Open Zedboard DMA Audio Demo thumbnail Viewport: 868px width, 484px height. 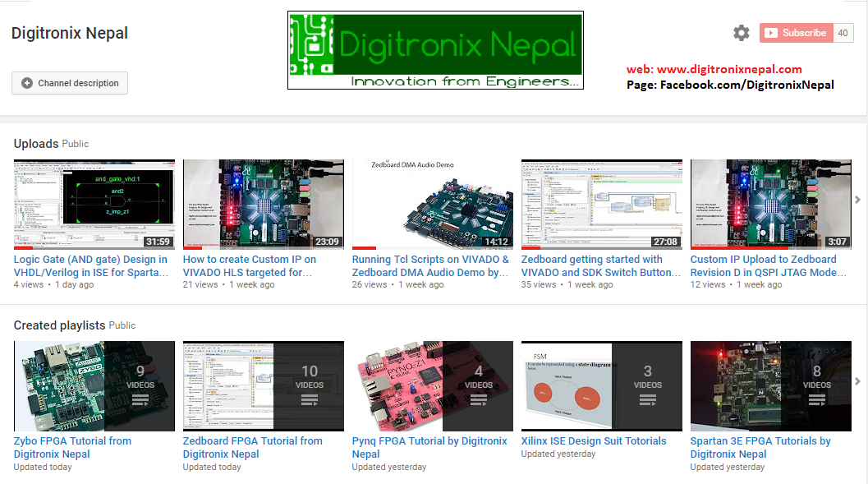(x=432, y=205)
